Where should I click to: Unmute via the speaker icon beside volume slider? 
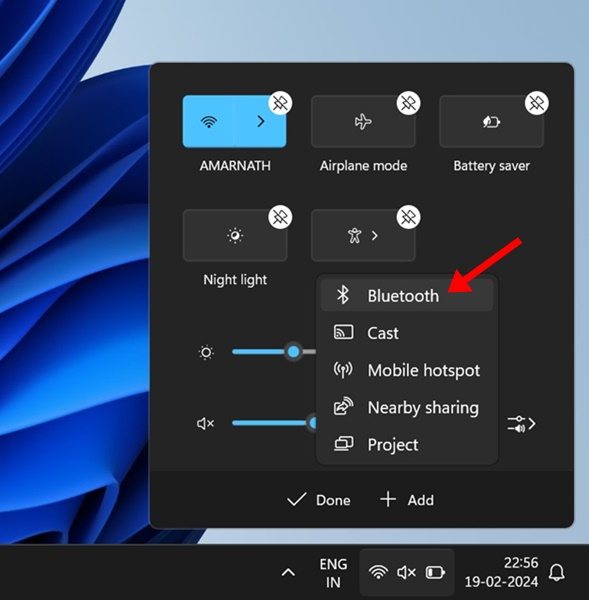point(206,424)
